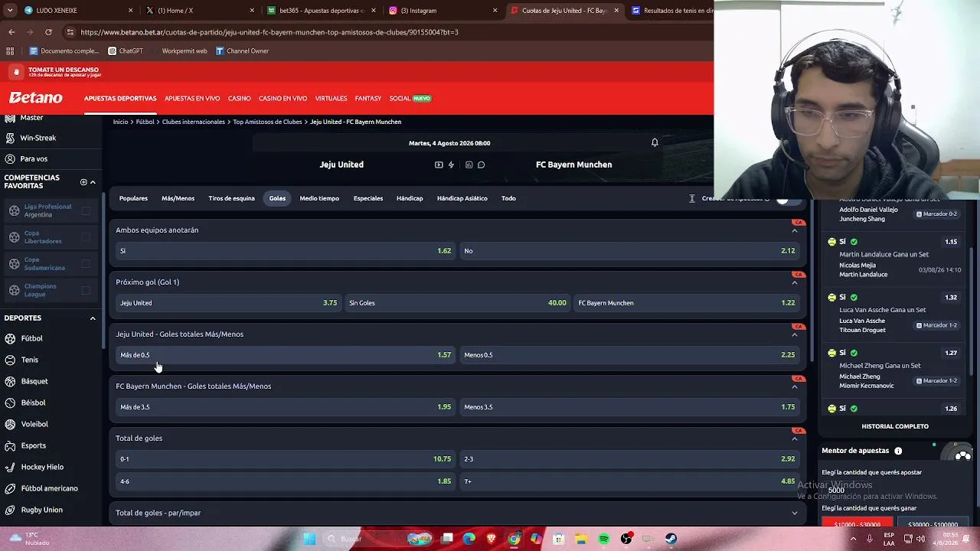Check the Copa Sudamericana checkbox
980x551 pixels.
(x=86, y=264)
